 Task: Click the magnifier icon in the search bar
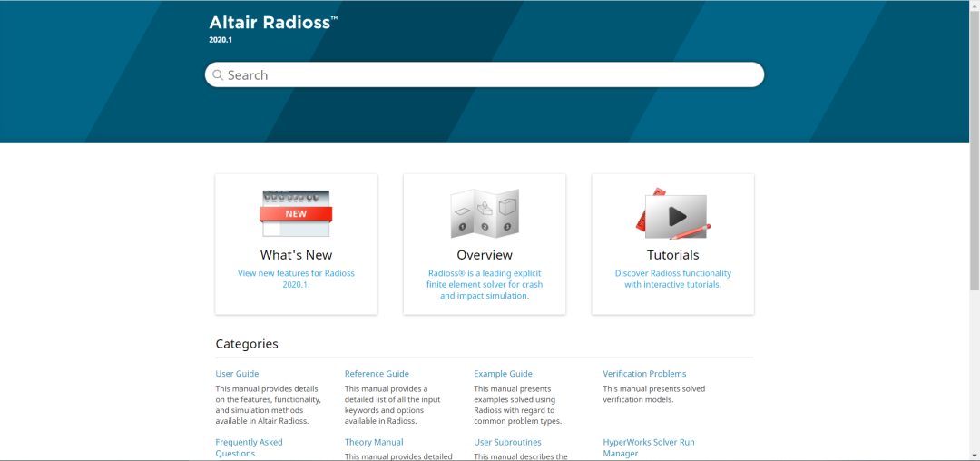pyautogui.click(x=218, y=75)
